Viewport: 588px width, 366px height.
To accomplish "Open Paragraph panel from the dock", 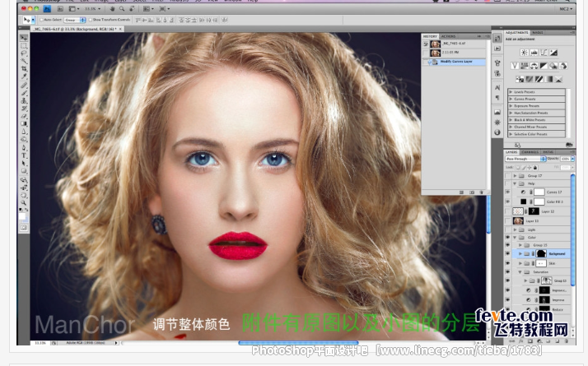I will pos(497,98).
